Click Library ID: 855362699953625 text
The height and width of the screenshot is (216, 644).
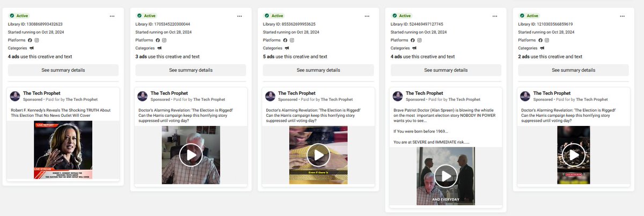click(x=289, y=24)
